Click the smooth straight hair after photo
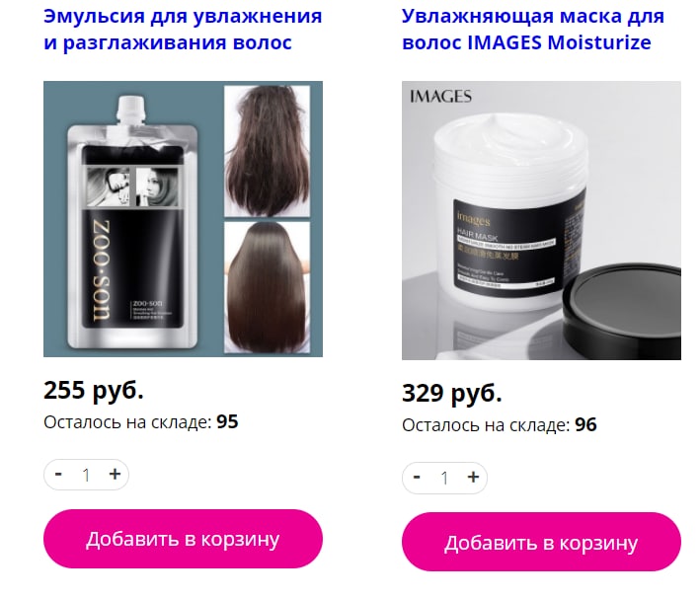 point(267,287)
